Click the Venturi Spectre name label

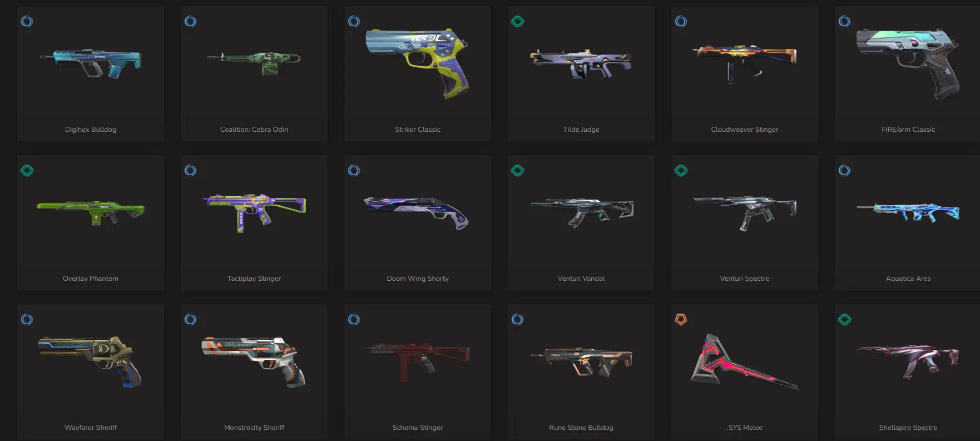pyautogui.click(x=745, y=279)
